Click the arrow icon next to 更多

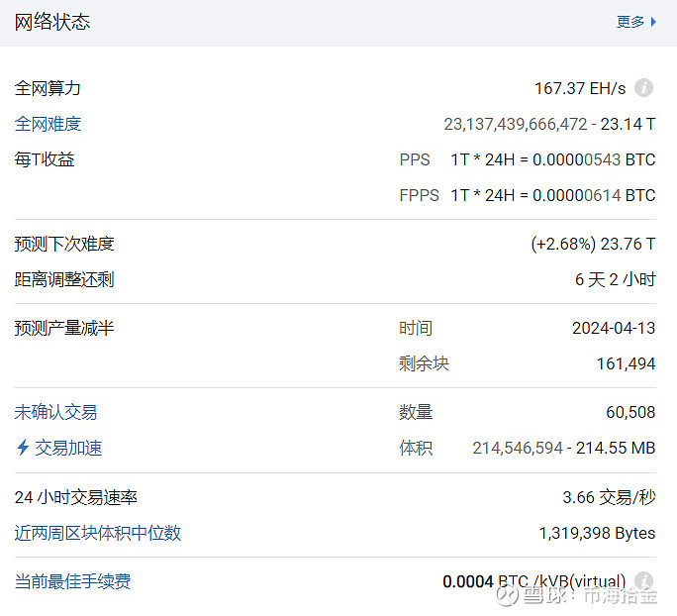point(653,22)
